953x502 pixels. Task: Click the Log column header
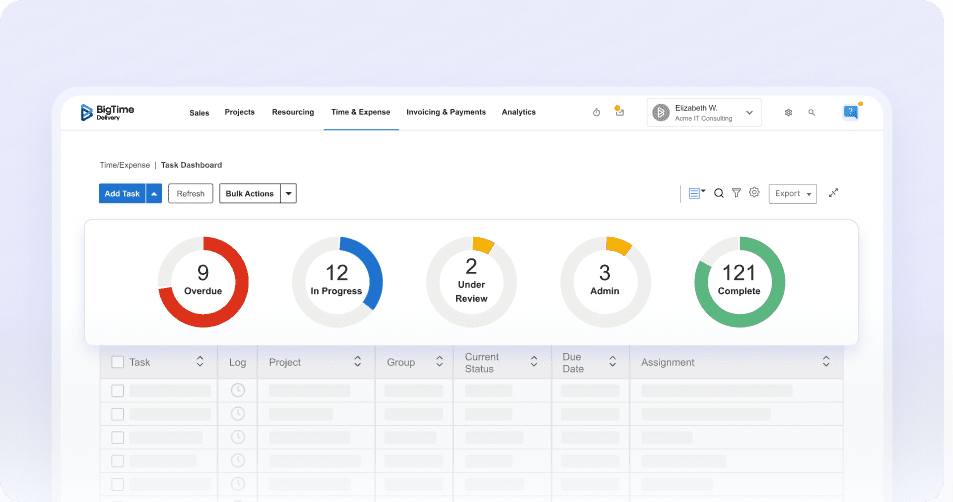(238, 362)
